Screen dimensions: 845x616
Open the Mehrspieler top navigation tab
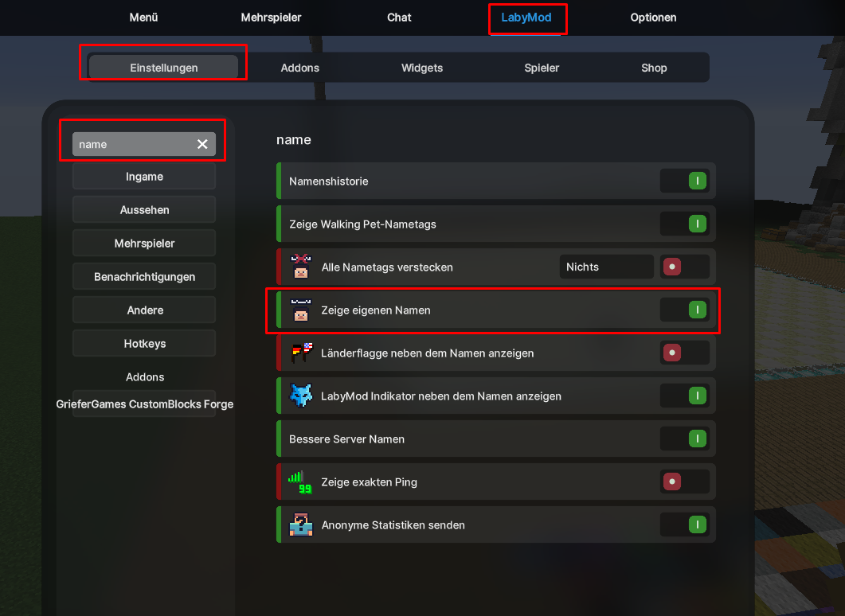click(271, 18)
